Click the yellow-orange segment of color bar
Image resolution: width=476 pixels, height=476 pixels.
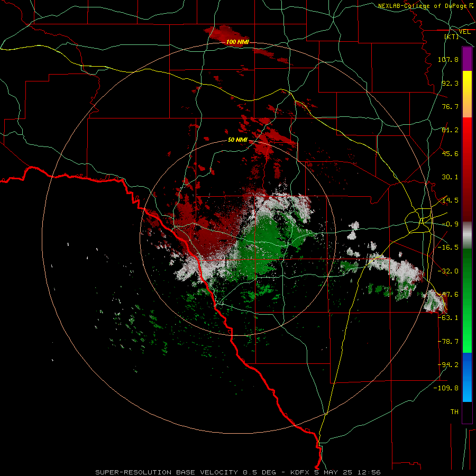(467, 94)
